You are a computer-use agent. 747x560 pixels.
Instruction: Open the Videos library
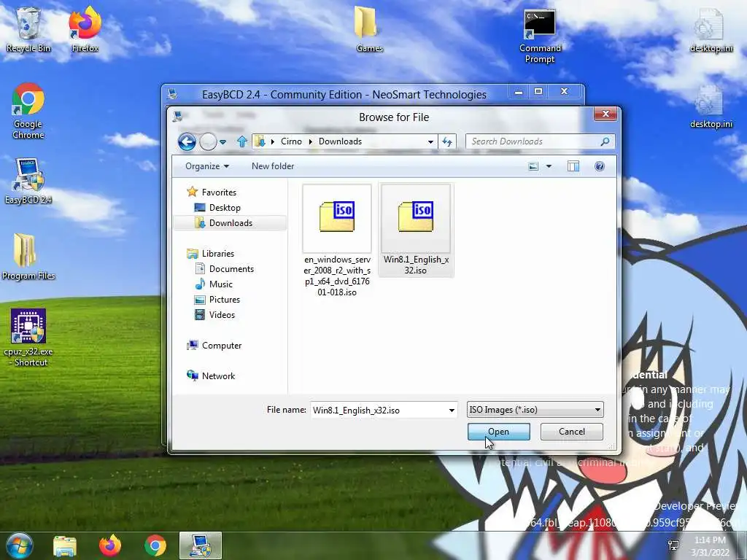pos(222,315)
